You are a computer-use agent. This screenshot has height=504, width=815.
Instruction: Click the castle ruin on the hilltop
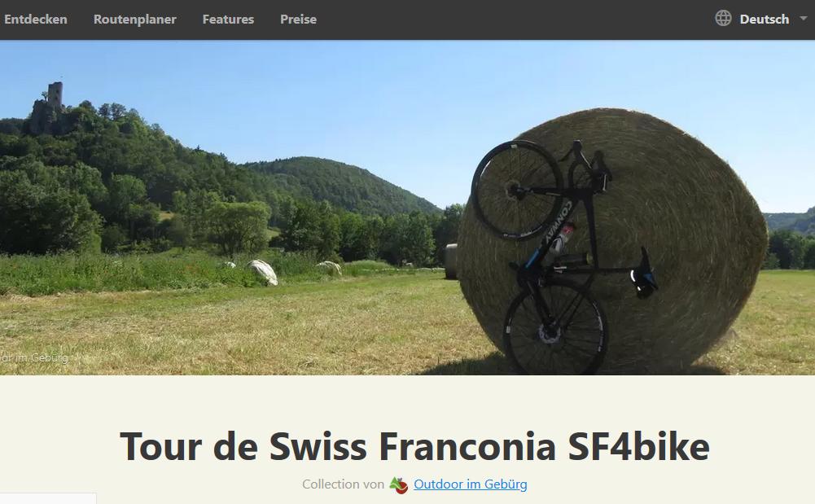point(48,108)
